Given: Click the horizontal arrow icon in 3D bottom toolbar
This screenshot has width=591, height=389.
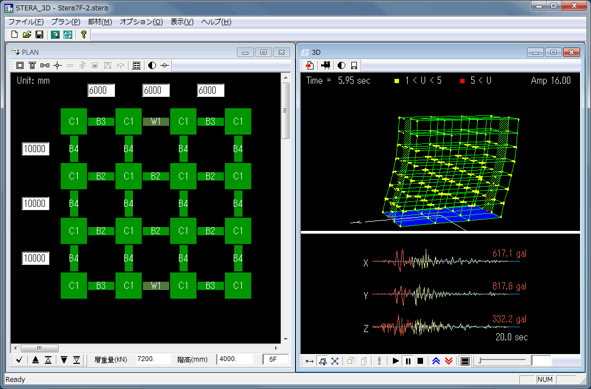Looking at the screenshot, I should [310, 361].
